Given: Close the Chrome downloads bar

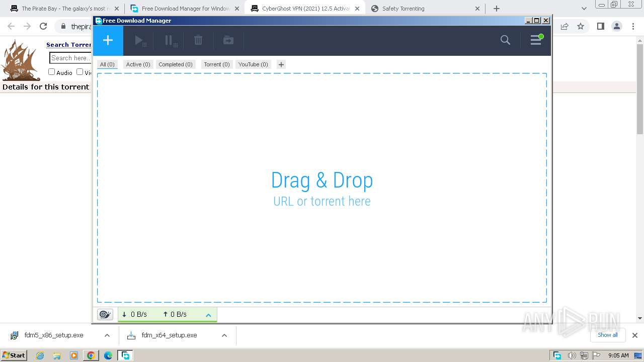Looking at the screenshot, I should click(635, 335).
